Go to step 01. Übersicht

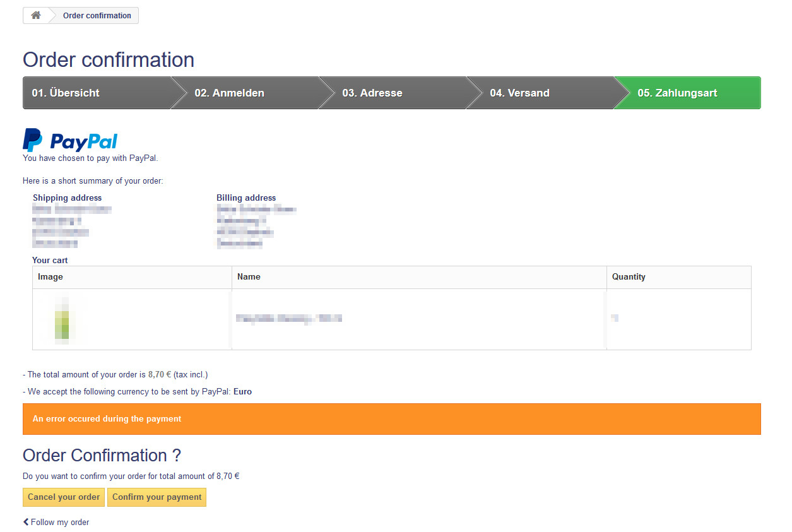coord(66,93)
